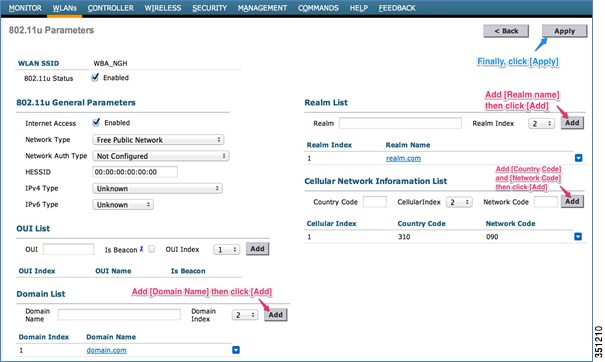This screenshot has height=362, width=605.
Task: Open the CONTROLLER menu
Action: (x=110, y=8)
